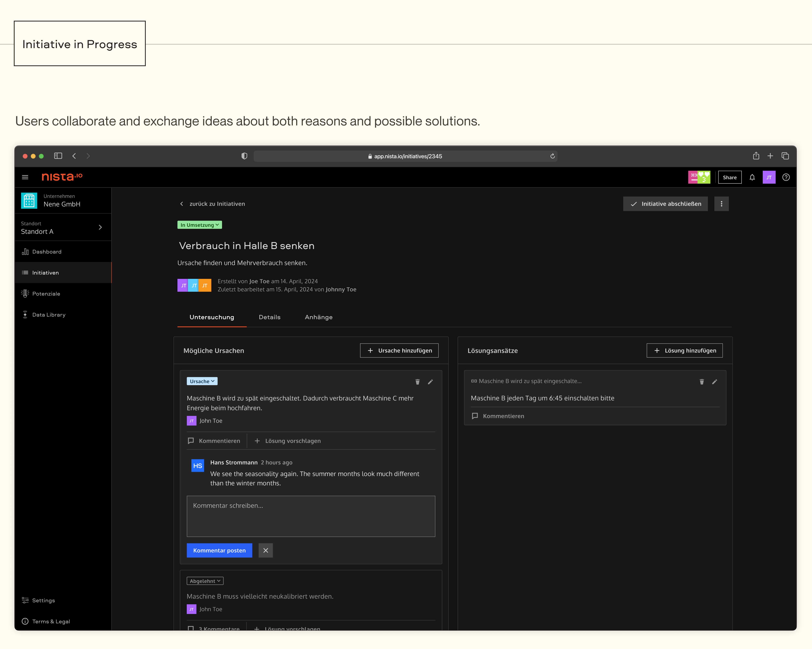Click Ursache hinzufügen button
Screen dimensions: 812x649
pos(399,350)
